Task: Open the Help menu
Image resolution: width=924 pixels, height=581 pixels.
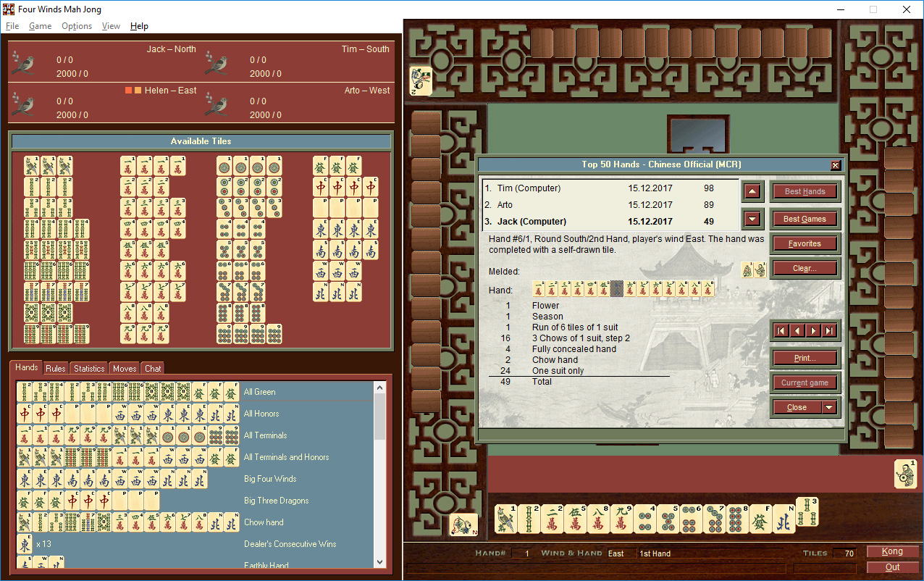Action: (139, 26)
